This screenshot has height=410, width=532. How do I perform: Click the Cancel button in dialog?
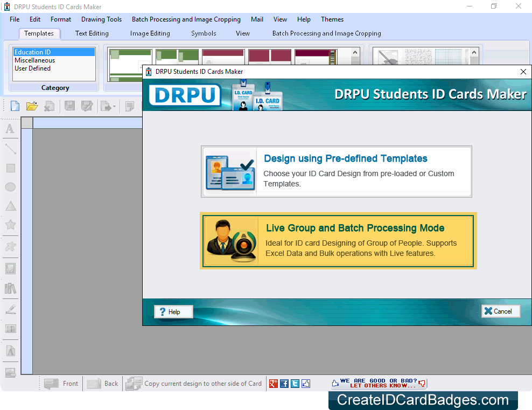(500, 311)
